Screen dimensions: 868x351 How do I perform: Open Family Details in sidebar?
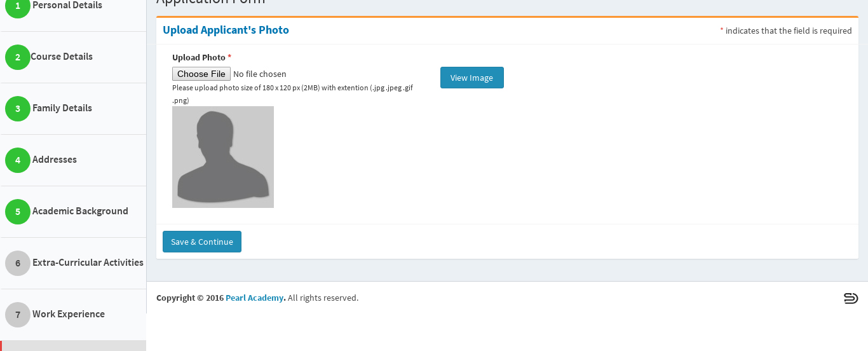62,108
